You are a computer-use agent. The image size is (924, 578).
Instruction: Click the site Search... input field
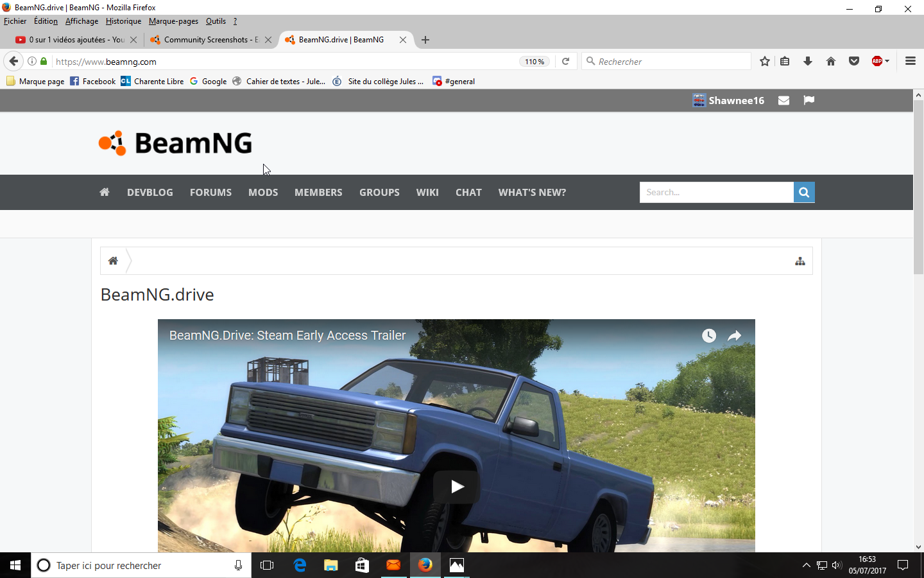tap(717, 192)
